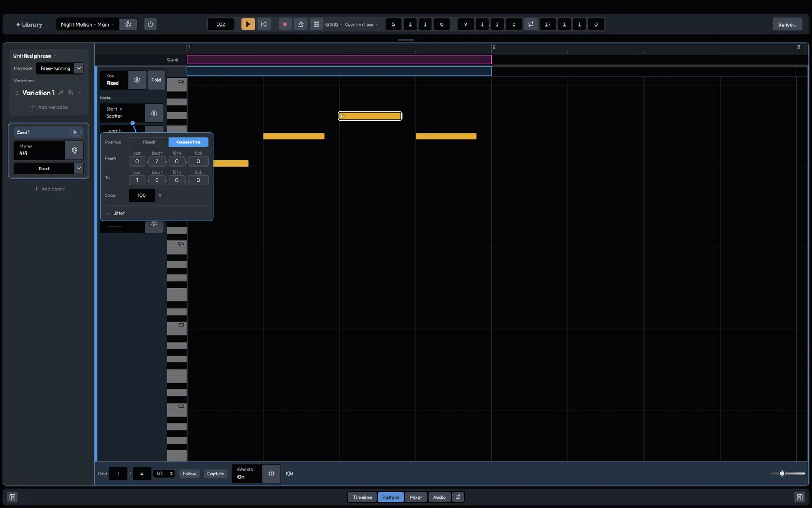The height and width of the screenshot is (508, 812).
Task: Switch to the Mixer tab
Action: (416, 497)
